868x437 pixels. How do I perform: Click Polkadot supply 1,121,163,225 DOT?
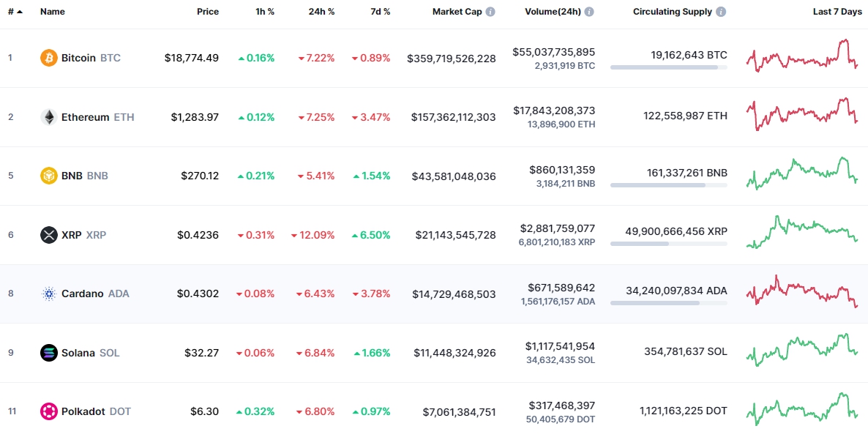tap(683, 411)
